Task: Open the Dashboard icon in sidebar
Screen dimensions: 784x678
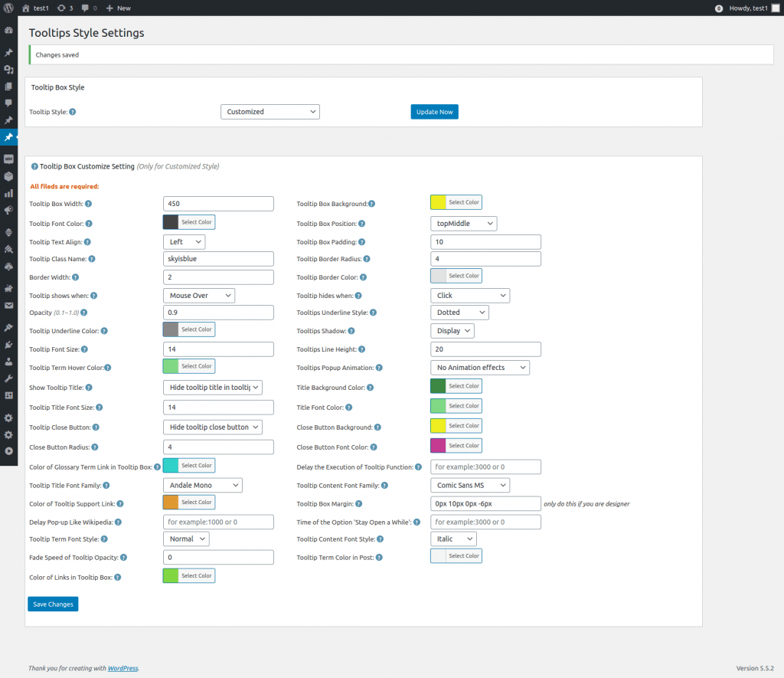Action: 8,31
